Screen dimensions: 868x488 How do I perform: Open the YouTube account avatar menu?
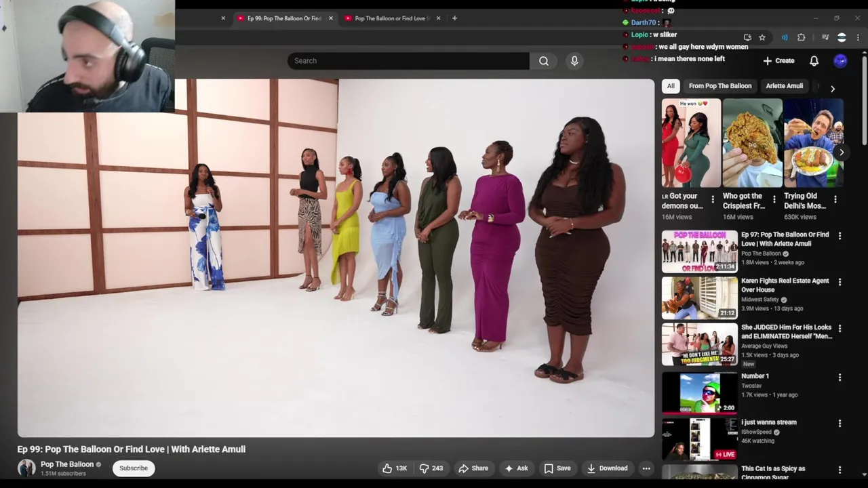click(840, 61)
